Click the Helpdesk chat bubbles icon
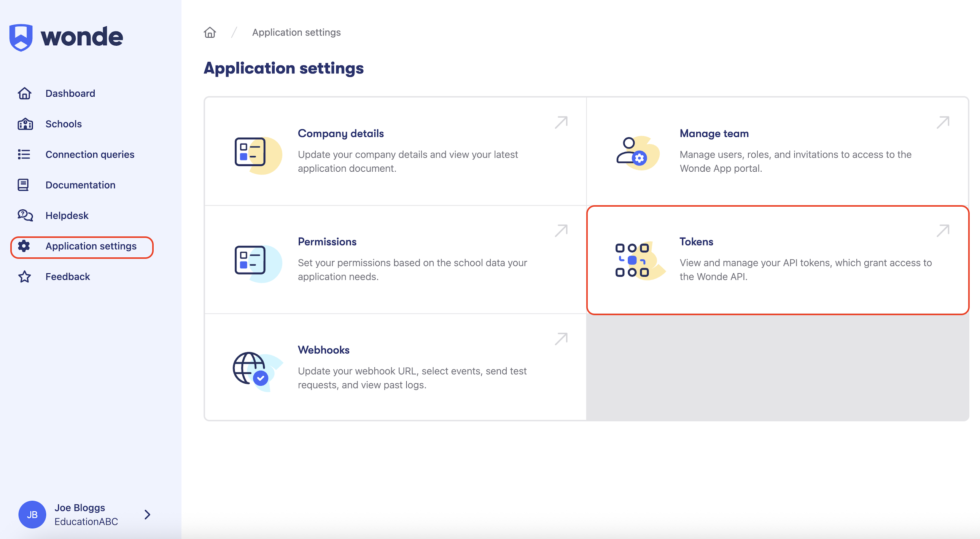This screenshot has height=539, width=980. pyautogui.click(x=25, y=215)
